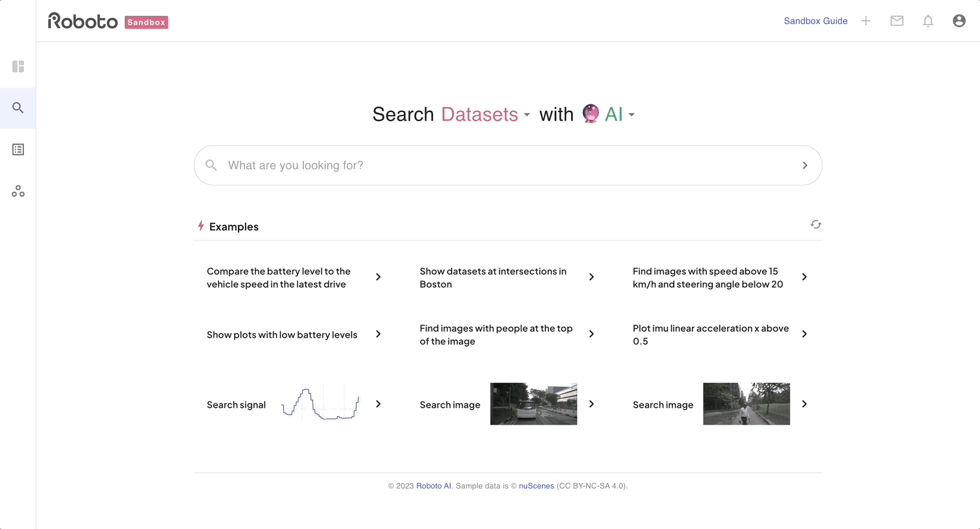
Task: Click the Sandbox badge
Action: (146, 22)
